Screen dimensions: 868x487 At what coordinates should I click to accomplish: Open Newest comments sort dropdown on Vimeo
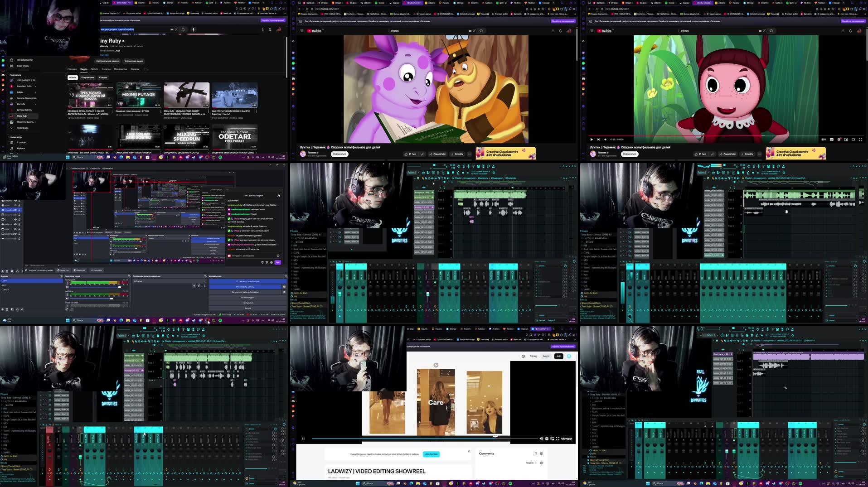(x=531, y=463)
